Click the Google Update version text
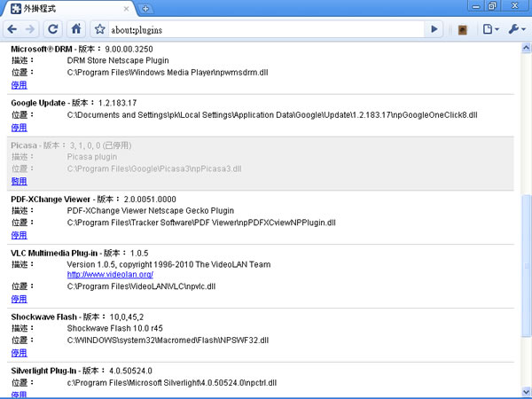 (117, 103)
